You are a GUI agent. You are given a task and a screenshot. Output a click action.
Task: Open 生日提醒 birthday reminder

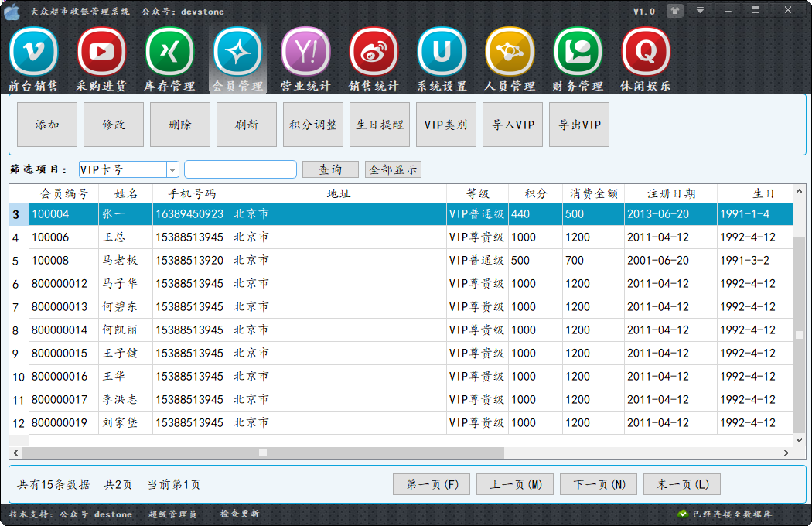[x=380, y=125]
